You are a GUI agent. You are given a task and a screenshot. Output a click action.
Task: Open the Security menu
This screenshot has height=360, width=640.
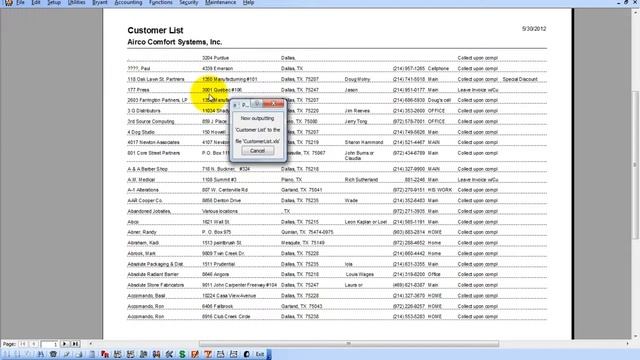click(x=189, y=2)
